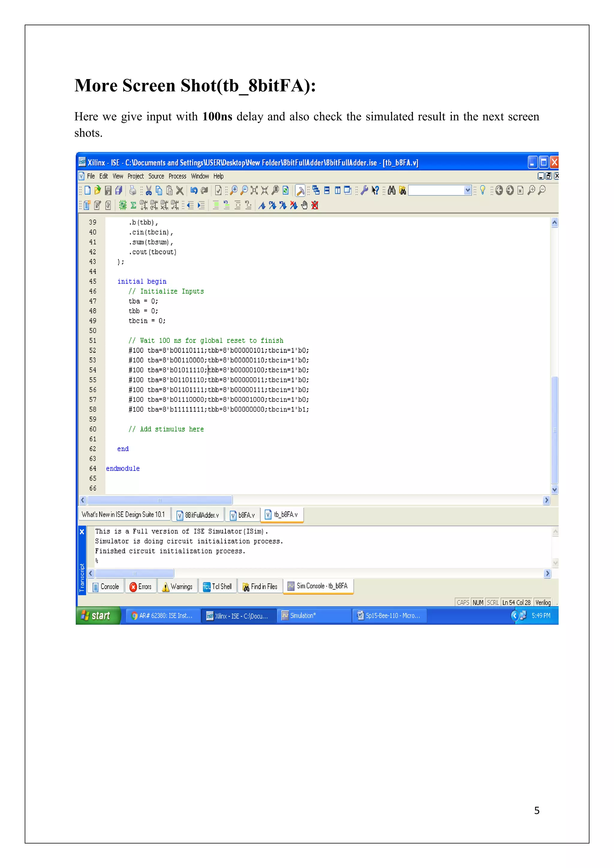Click the Print icon
The height and width of the screenshot is (868, 614).
(x=132, y=190)
